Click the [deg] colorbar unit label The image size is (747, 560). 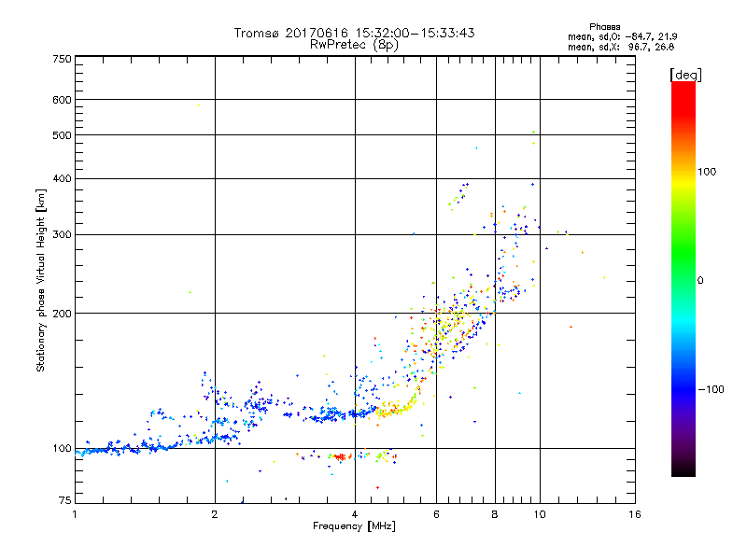click(x=685, y=76)
